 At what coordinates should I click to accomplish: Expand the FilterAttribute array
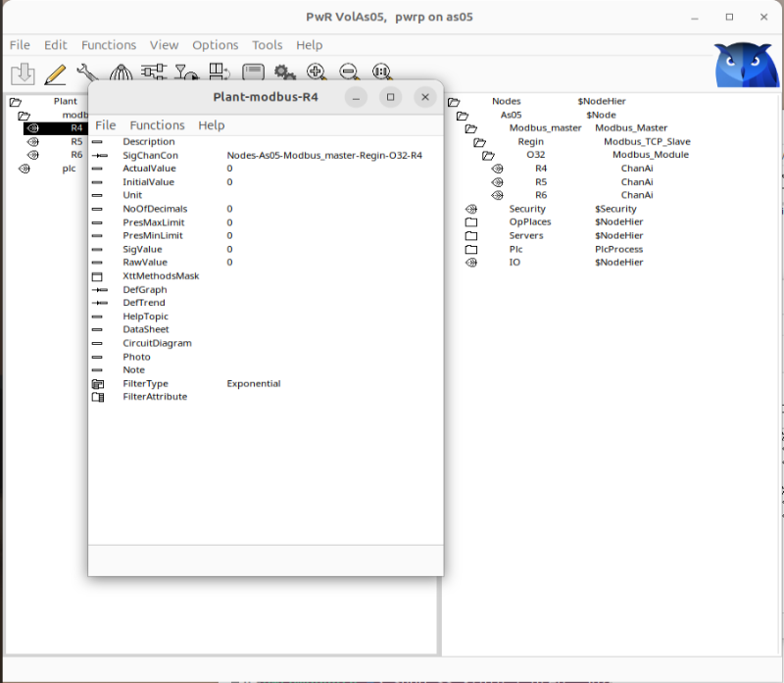click(x=97, y=397)
